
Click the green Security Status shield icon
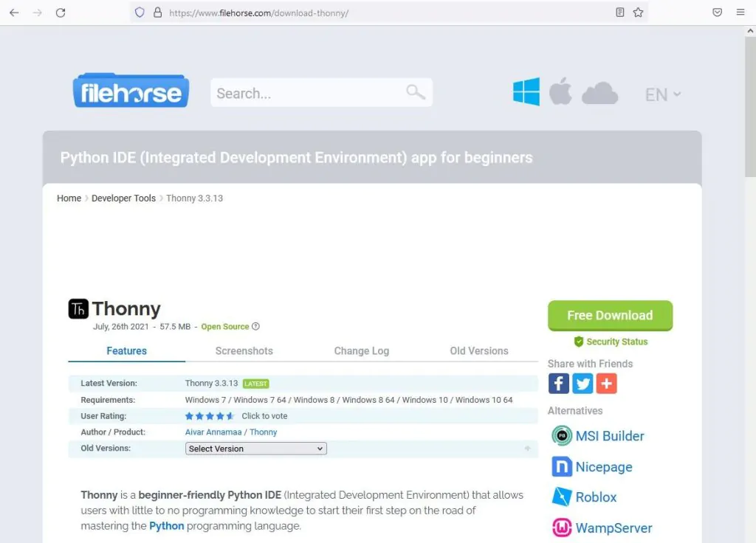(x=579, y=342)
